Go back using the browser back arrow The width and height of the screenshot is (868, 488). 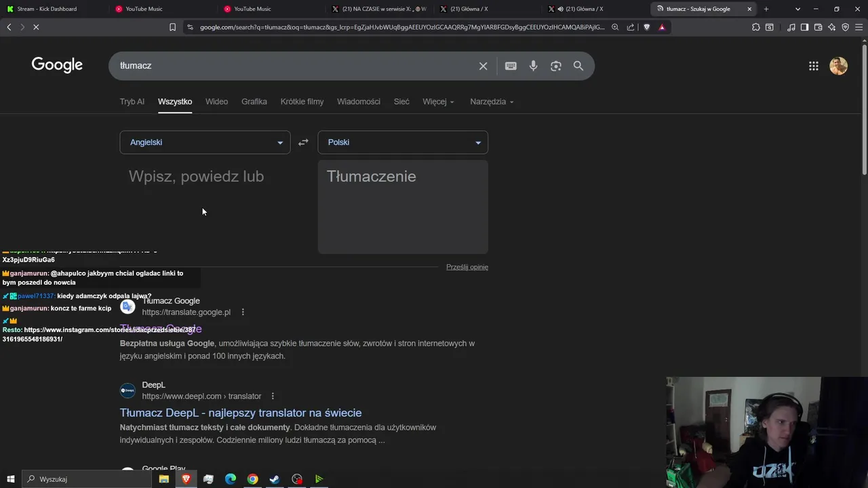click(x=9, y=27)
